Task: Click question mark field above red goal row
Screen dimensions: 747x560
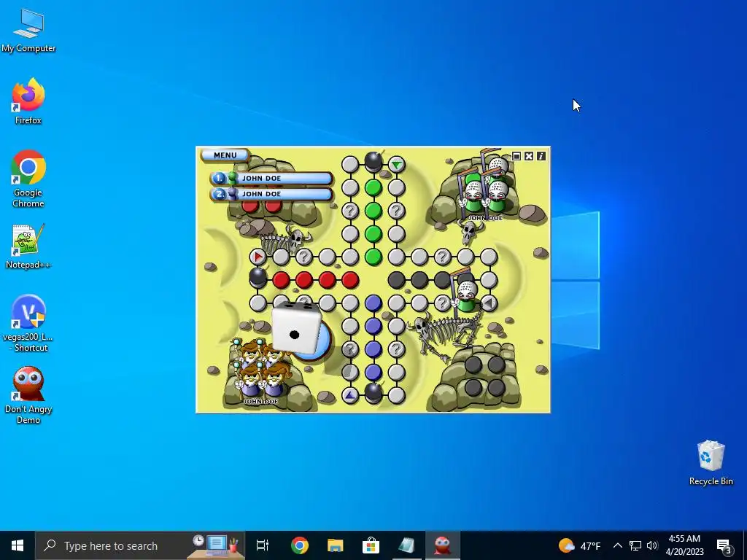Action: tap(304, 257)
